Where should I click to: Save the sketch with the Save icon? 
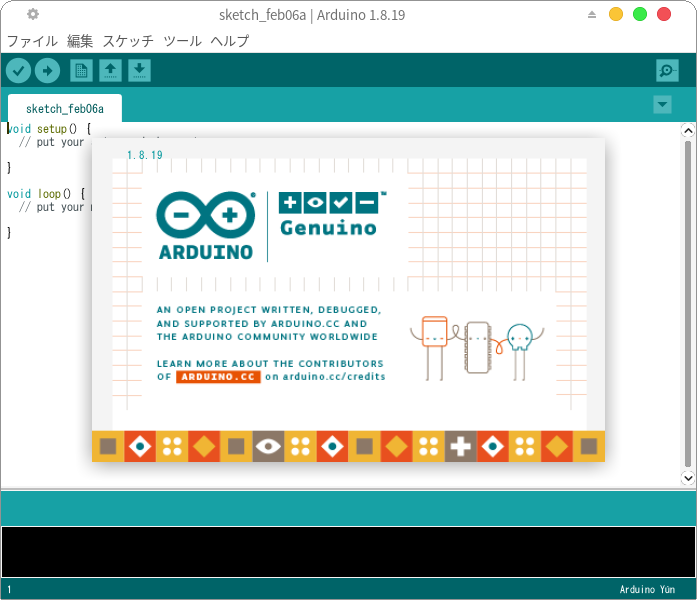click(x=140, y=70)
